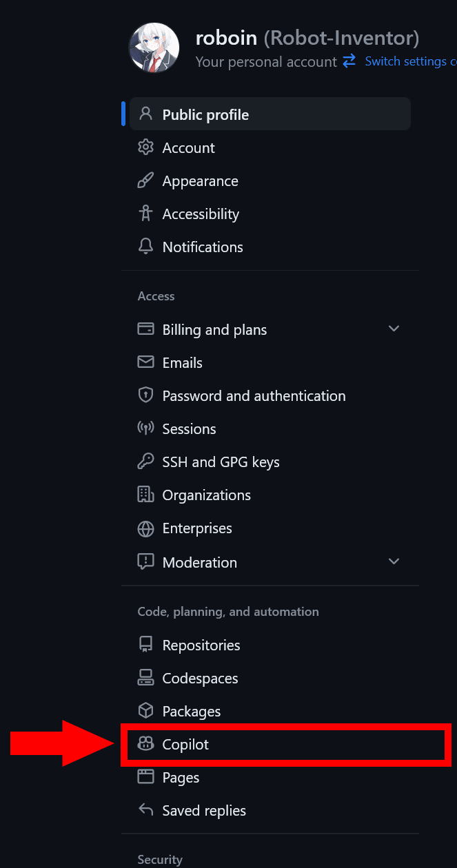Viewport: 457px width, 868px height.
Task: Click the Notifications bell icon
Action: (x=145, y=247)
